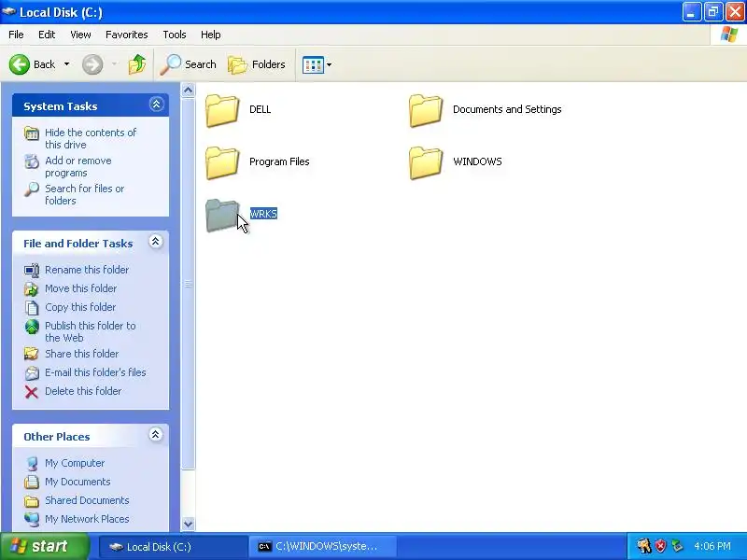This screenshot has width=747, height=560.
Task: Switch to C:\WINDOWS\syste... taskbar button
Action: point(322,547)
